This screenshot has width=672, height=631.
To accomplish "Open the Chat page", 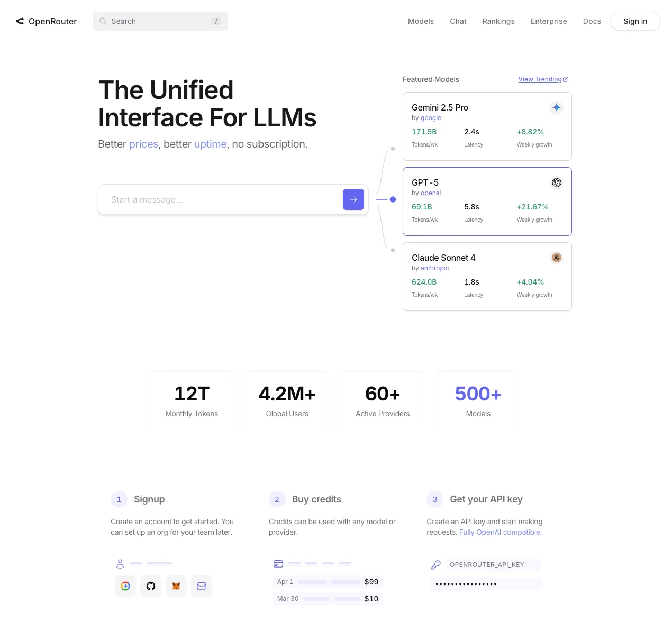I will click(x=458, y=21).
